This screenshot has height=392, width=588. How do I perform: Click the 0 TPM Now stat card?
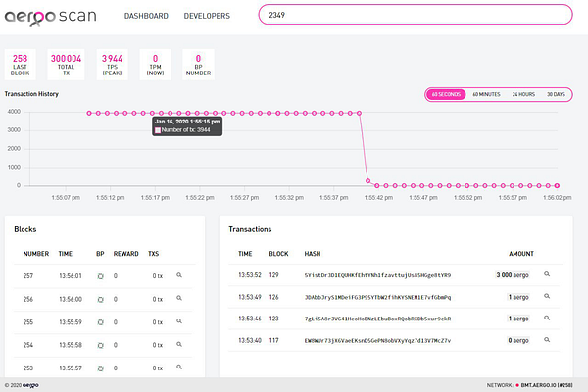coord(155,65)
